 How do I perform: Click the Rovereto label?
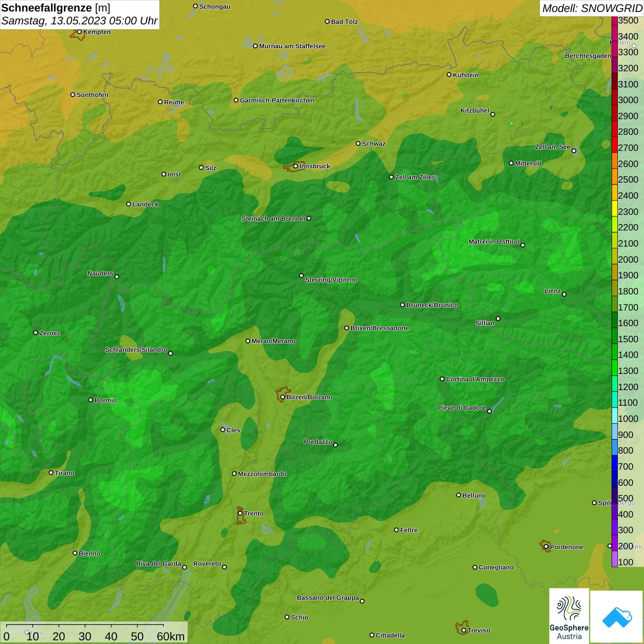pyautogui.click(x=207, y=563)
